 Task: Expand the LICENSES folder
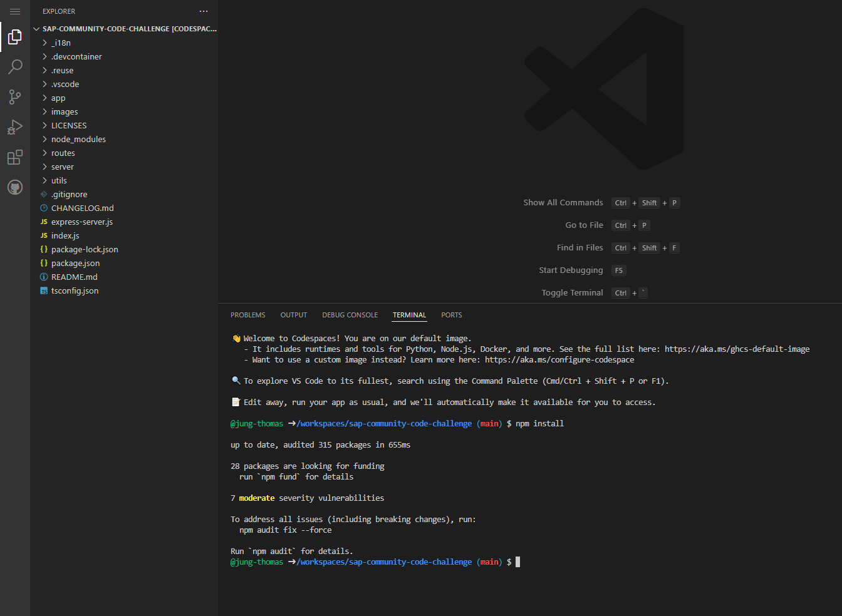[x=44, y=125]
